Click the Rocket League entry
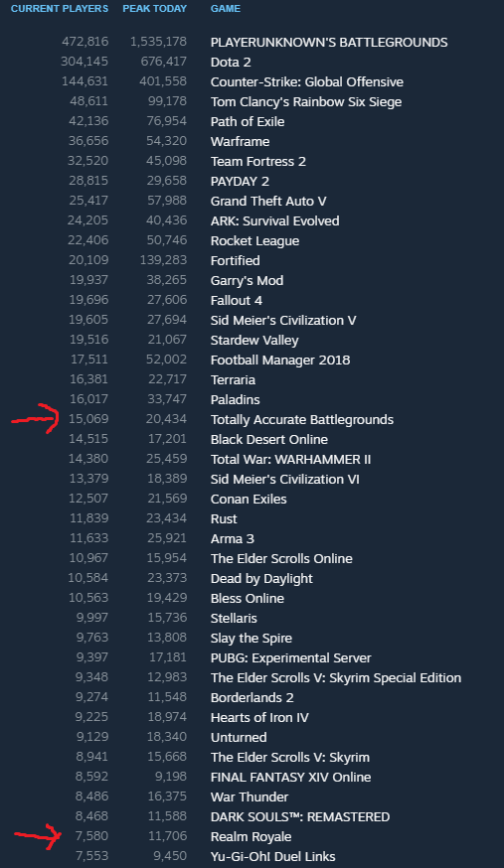Image resolution: width=504 pixels, height=868 pixels. (254, 241)
